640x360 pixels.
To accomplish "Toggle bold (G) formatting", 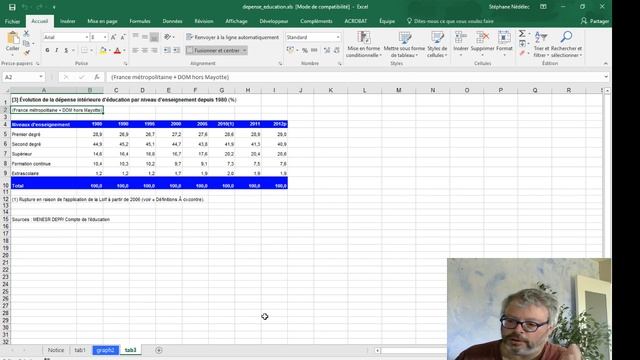I will pos(47,50).
